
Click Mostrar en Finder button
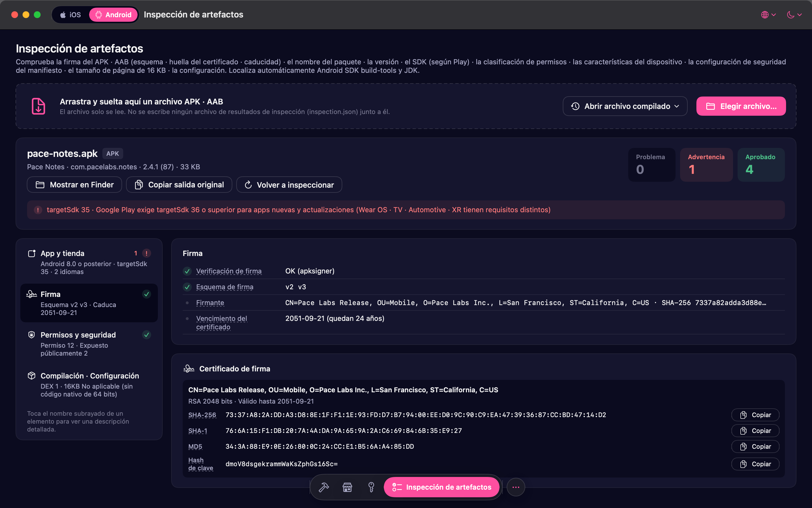click(x=74, y=185)
